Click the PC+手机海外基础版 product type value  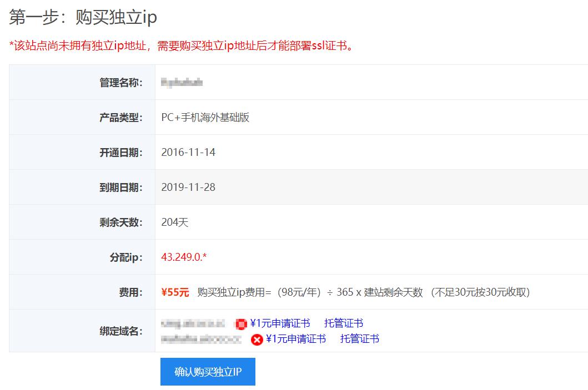(205, 118)
